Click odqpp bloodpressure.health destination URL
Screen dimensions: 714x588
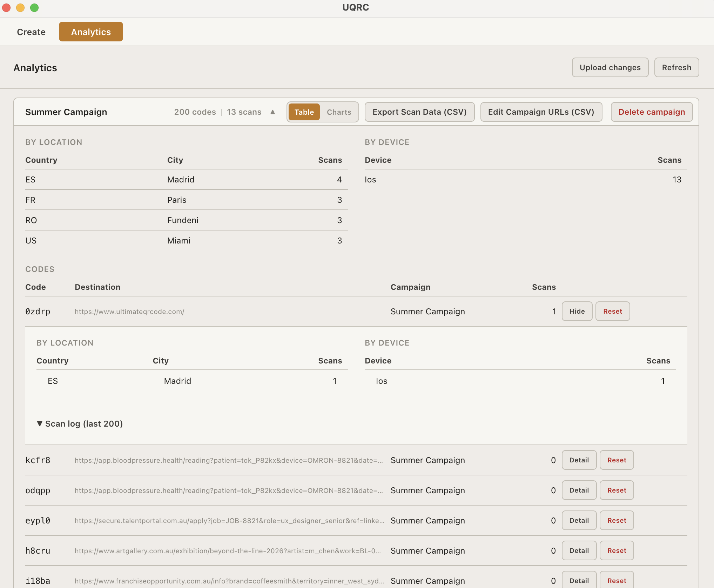coord(229,490)
